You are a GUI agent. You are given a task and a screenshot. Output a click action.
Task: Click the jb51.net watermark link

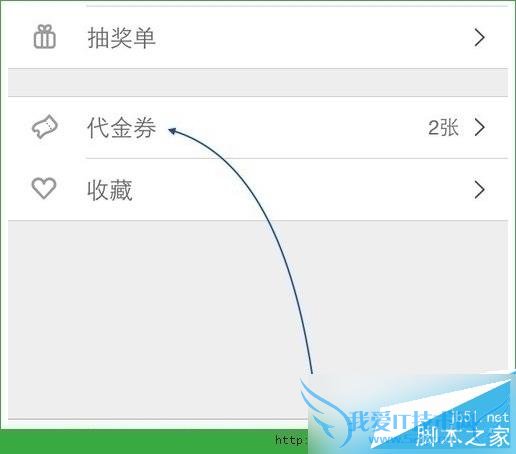tap(479, 418)
